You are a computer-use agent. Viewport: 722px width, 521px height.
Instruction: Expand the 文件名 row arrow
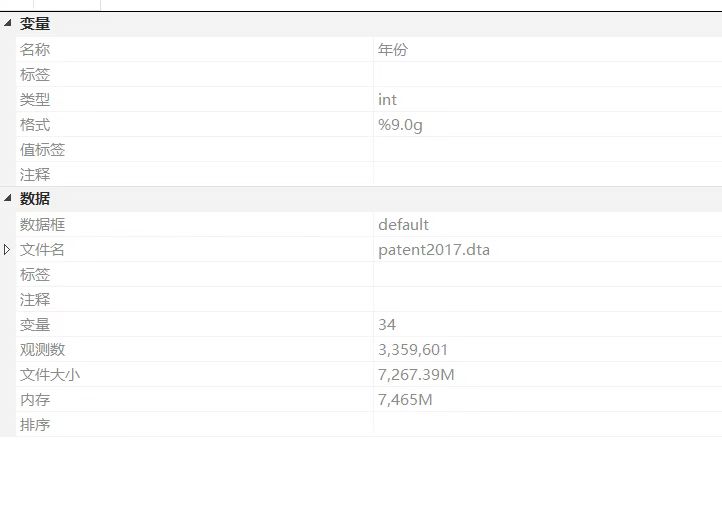click(8, 250)
